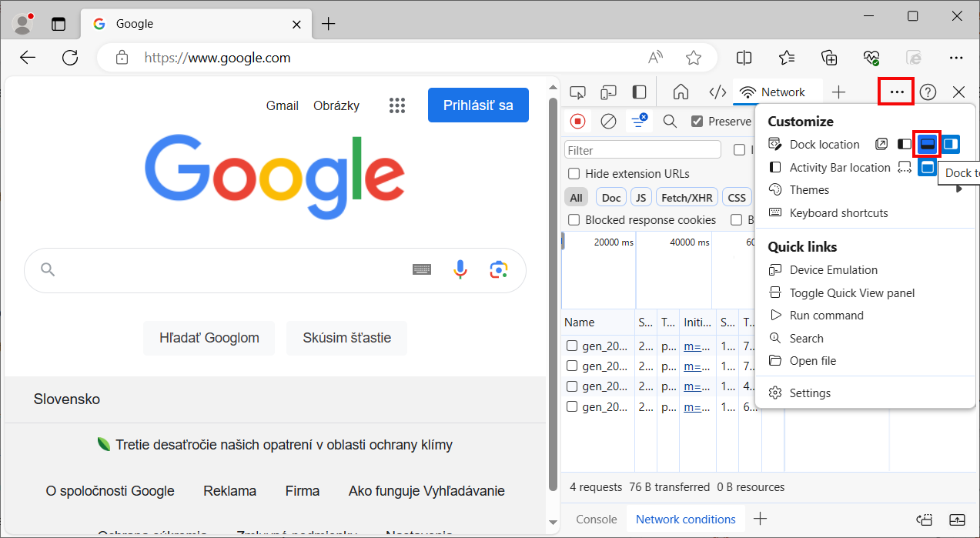
Task: Switch to the Console quick view tab
Action: pyautogui.click(x=597, y=520)
